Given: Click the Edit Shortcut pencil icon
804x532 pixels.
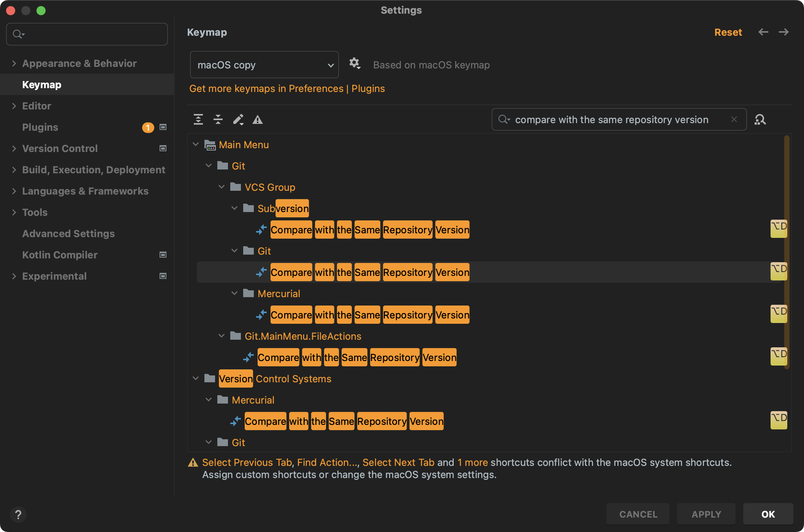Looking at the screenshot, I should [238, 120].
